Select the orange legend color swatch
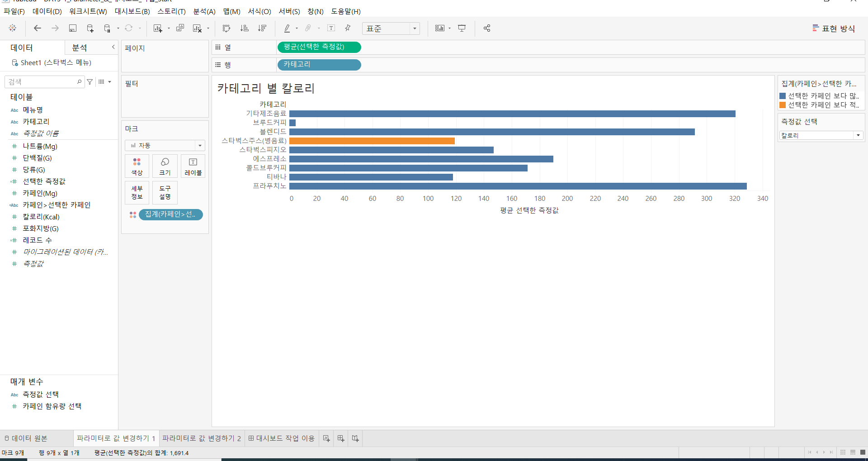 [x=783, y=105]
